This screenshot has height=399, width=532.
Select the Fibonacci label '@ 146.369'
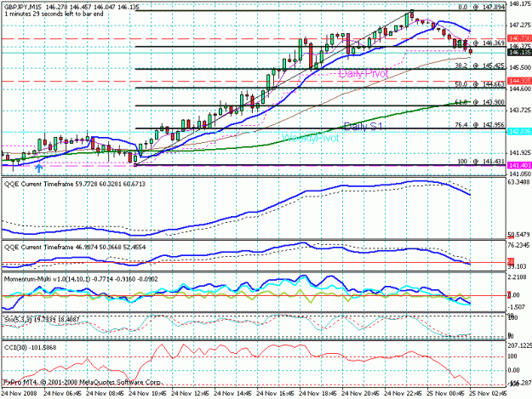click(489, 43)
